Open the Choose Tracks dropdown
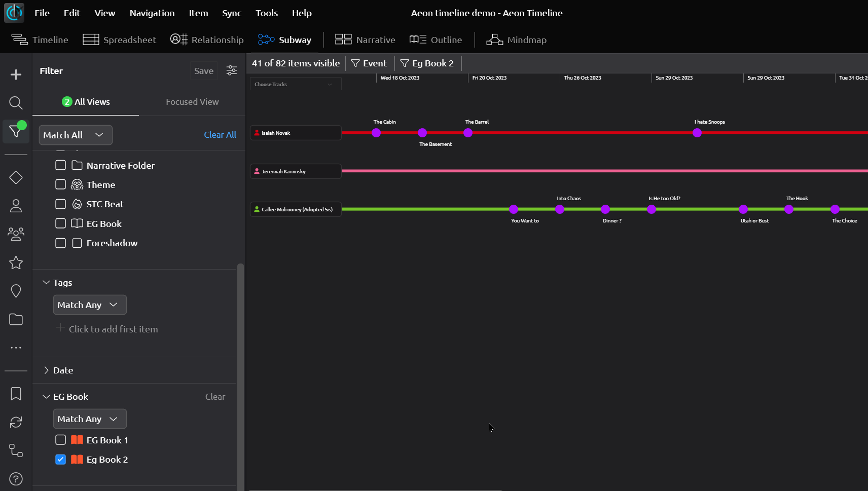 [296, 84]
